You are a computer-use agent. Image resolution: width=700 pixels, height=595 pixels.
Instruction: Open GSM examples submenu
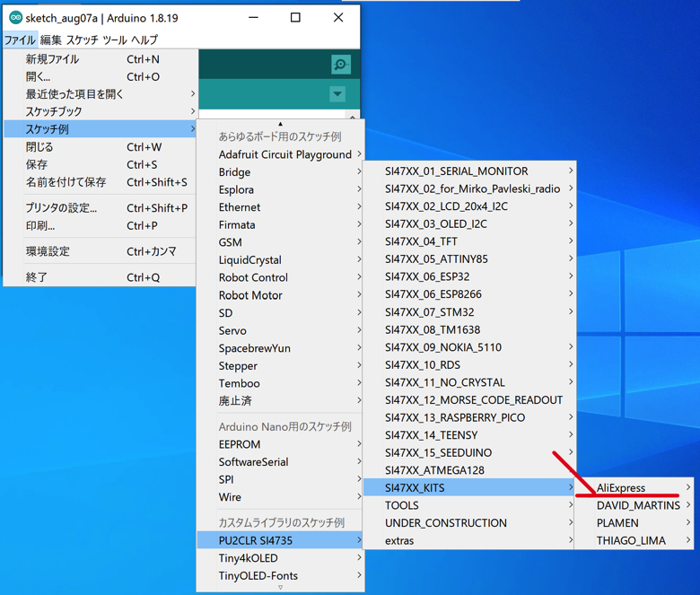click(x=280, y=242)
